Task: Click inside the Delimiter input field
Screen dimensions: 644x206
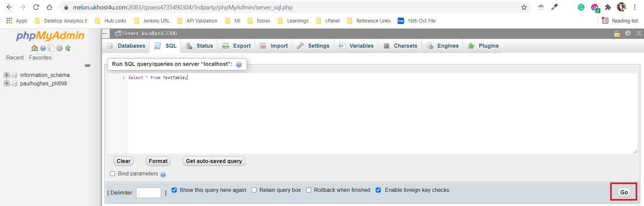Action: [x=149, y=193]
